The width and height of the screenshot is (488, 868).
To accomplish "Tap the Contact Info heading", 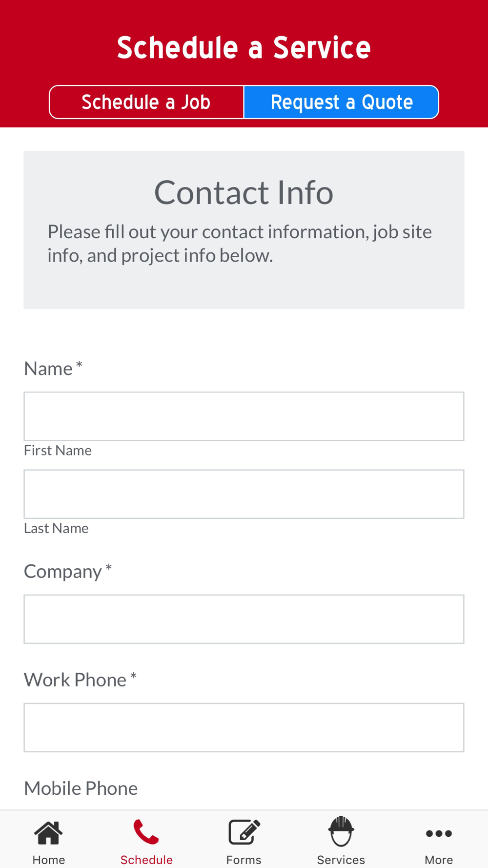I will [244, 192].
